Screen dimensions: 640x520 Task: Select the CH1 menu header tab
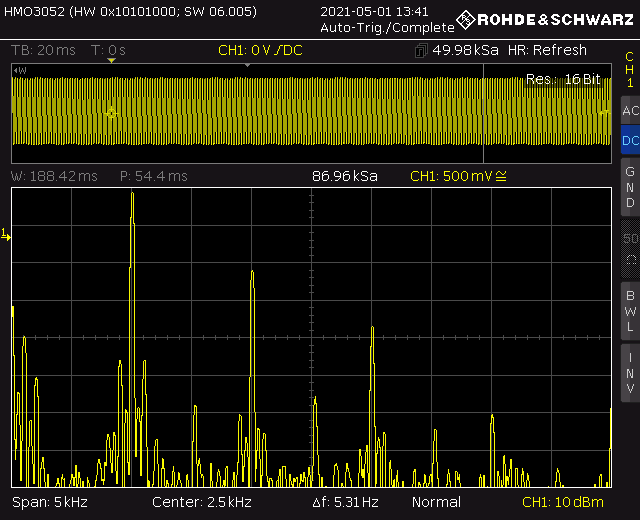pyautogui.click(x=629, y=68)
